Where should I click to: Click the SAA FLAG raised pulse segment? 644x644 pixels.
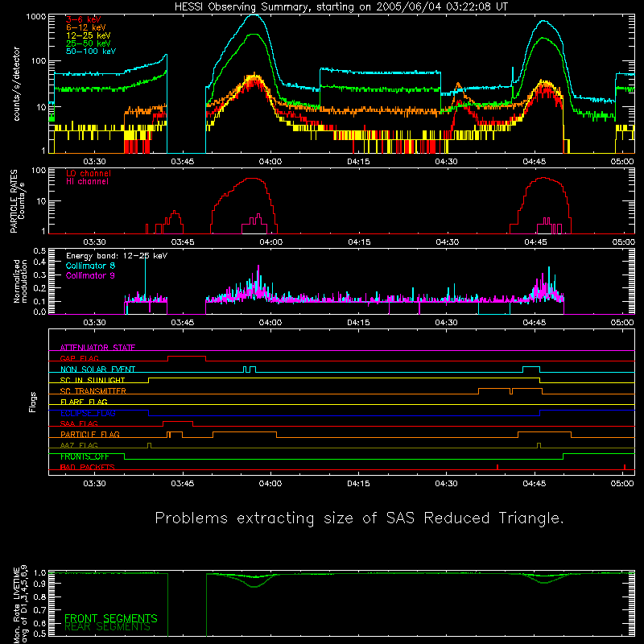pyautogui.click(x=178, y=422)
